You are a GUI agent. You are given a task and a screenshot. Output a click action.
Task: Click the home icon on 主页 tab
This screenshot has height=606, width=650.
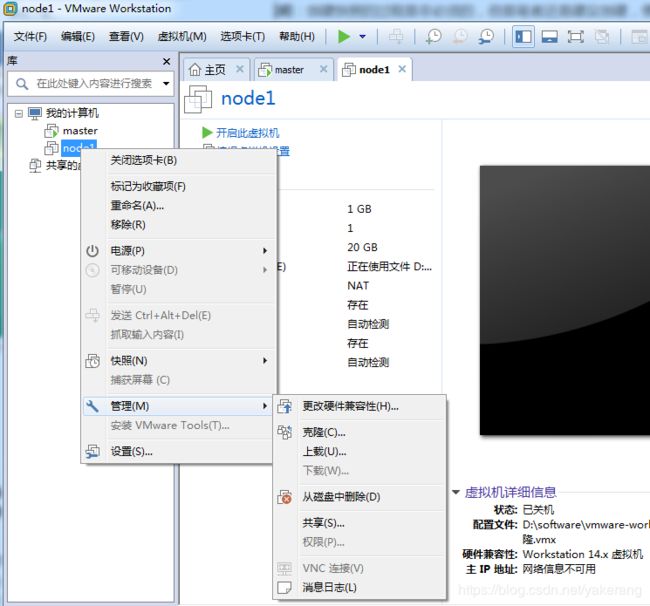click(195, 70)
